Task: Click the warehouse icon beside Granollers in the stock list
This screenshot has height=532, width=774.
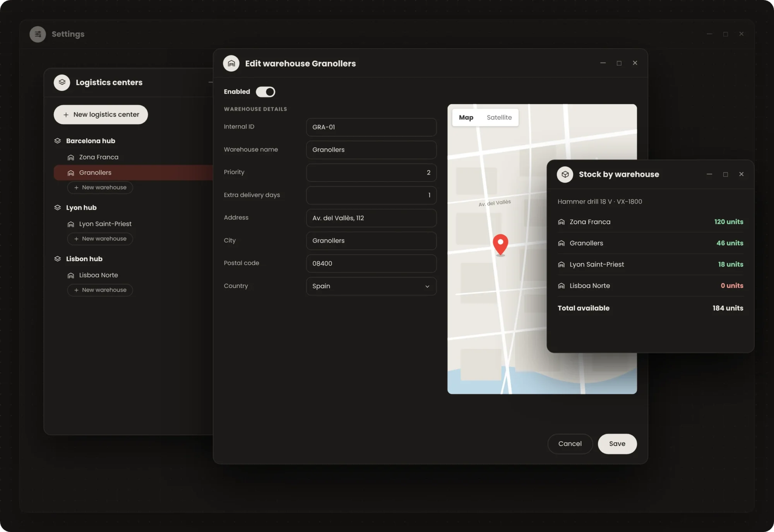Action: [x=561, y=243]
